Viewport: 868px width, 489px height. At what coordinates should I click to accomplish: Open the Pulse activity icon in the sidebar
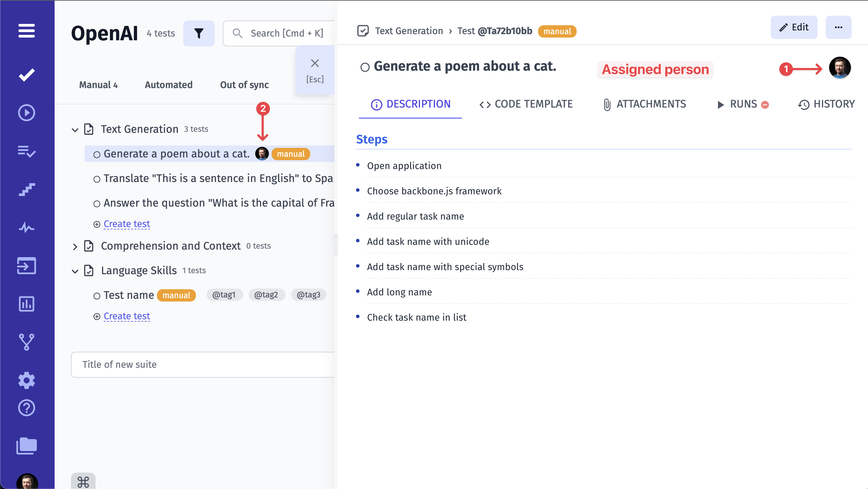[27, 227]
